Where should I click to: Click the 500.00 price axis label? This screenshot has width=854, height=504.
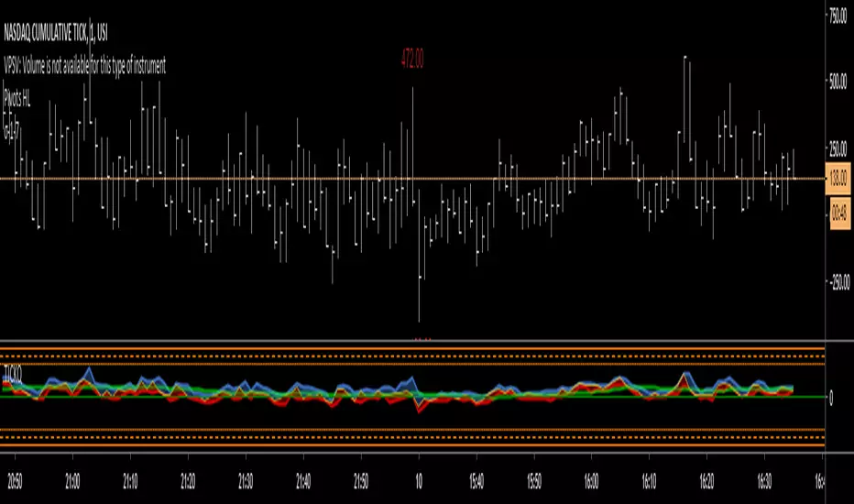pos(838,82)
